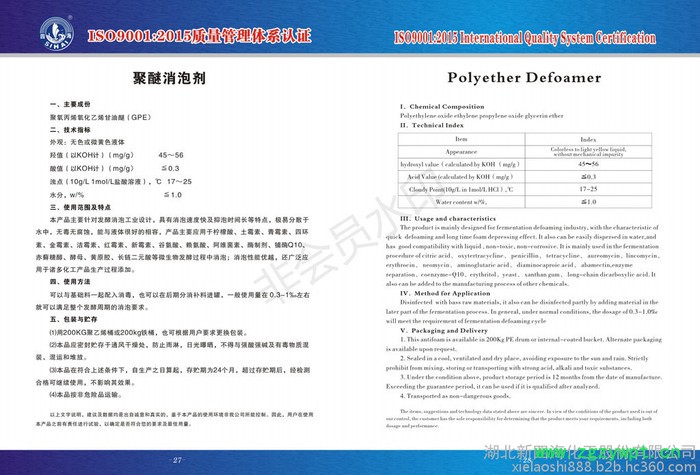Click the 'hydroxyl value (calculated by KOH)' cell
700x475 pixels.
click(x=461, y=164)
